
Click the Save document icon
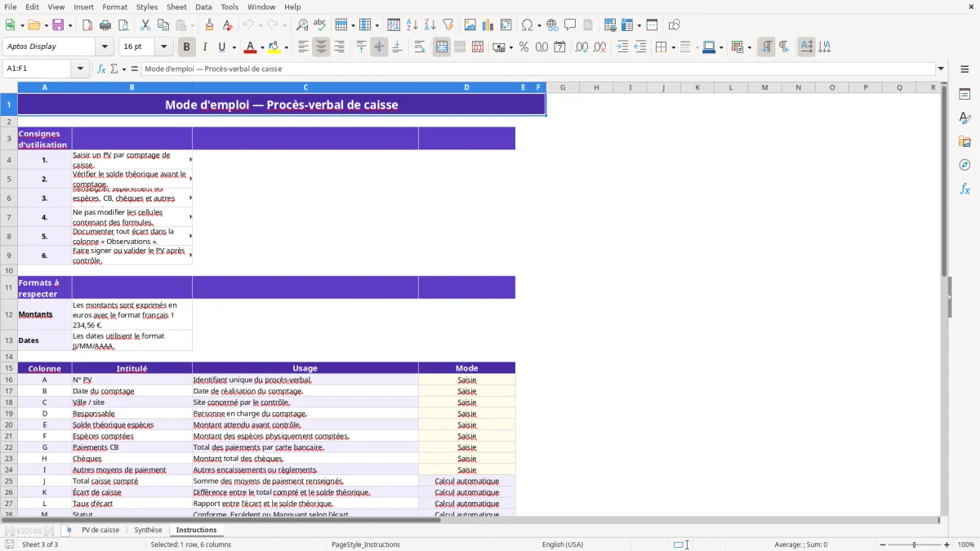point(58,25)
